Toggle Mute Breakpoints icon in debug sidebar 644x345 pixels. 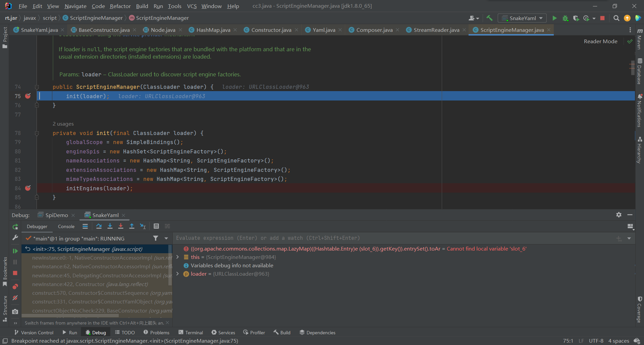click(x=15, y=298)
